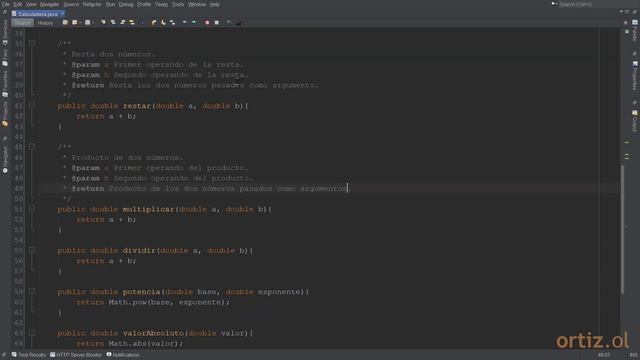640x360 pixels.
Task: Collapse Javadoc fold at line 35
Action: [x=32, y=43]
